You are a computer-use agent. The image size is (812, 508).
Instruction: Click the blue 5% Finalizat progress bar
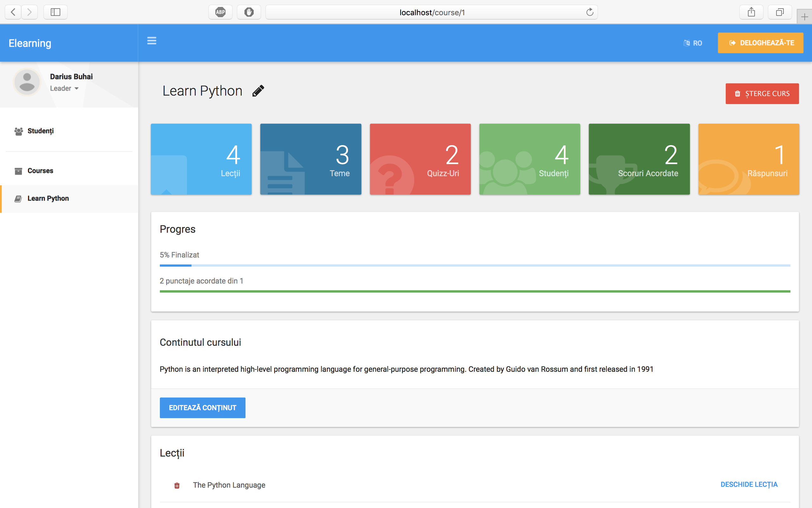click(x=475, y=265)
